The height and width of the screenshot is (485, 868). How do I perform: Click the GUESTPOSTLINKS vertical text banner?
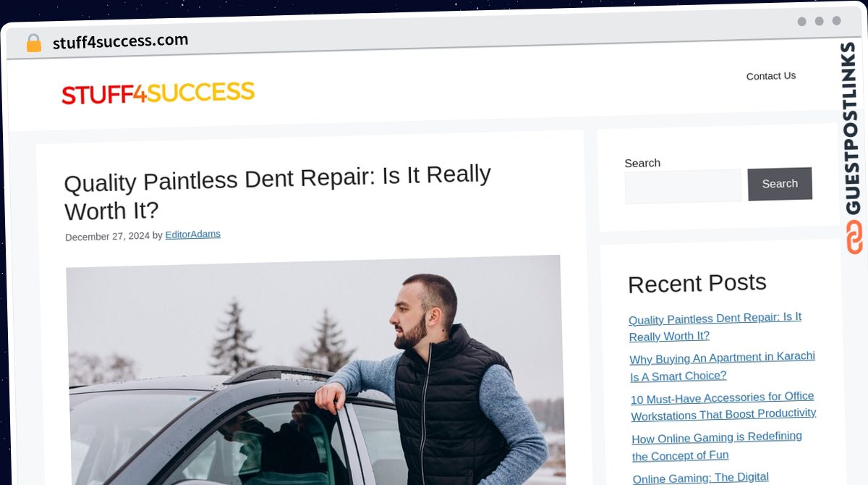[851, 128]
